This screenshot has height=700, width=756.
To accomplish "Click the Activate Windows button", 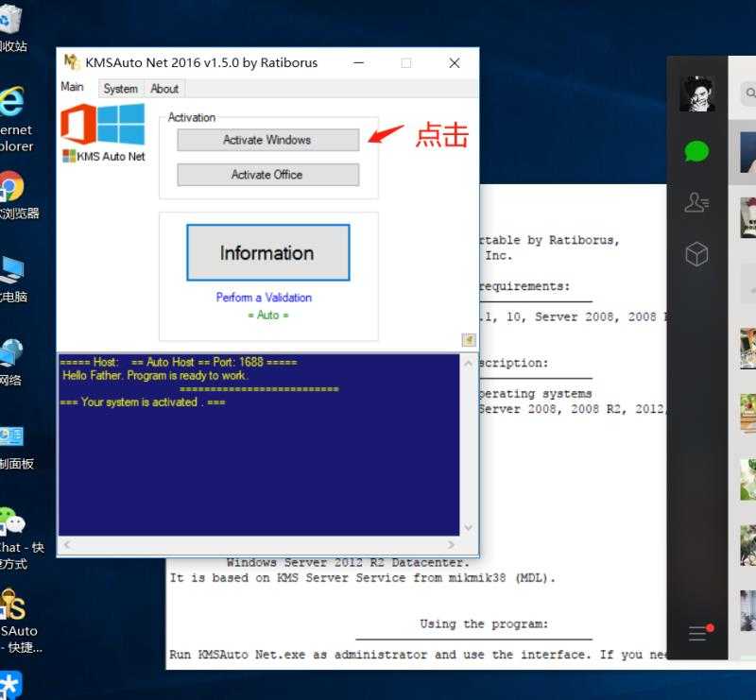I will (268, 140).
